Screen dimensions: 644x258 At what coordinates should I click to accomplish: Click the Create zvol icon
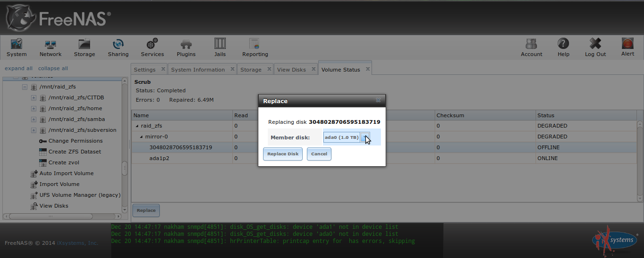[43, 162]
